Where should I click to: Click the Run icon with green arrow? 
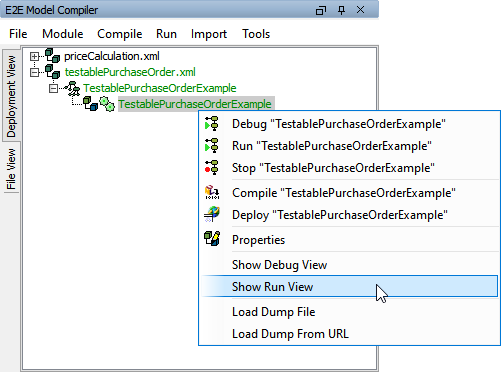[212, 146]
